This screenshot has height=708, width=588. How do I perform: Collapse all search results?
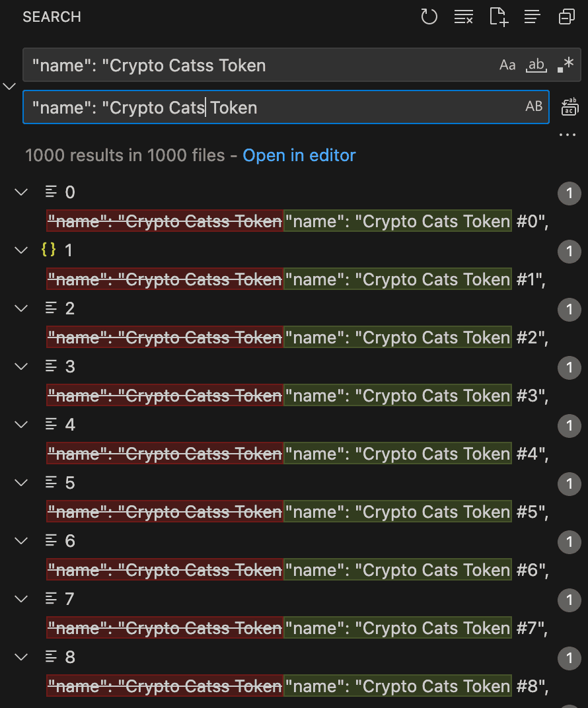point(567,17)
